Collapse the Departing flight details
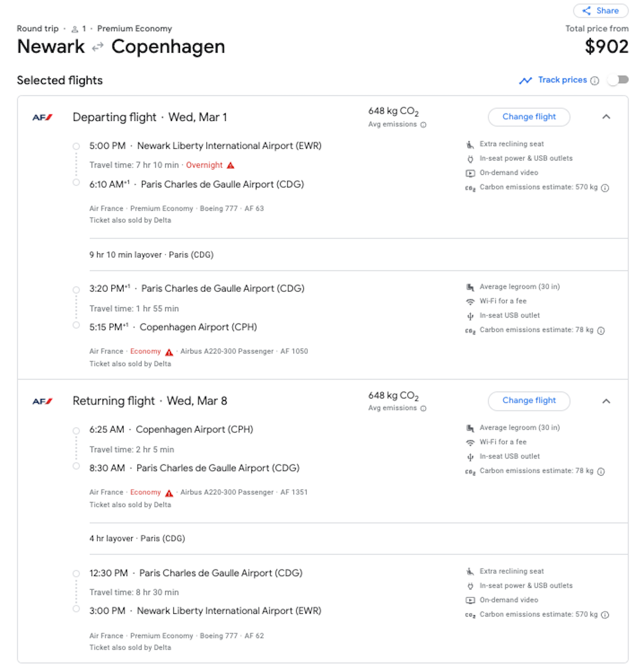 click(607, 117)
